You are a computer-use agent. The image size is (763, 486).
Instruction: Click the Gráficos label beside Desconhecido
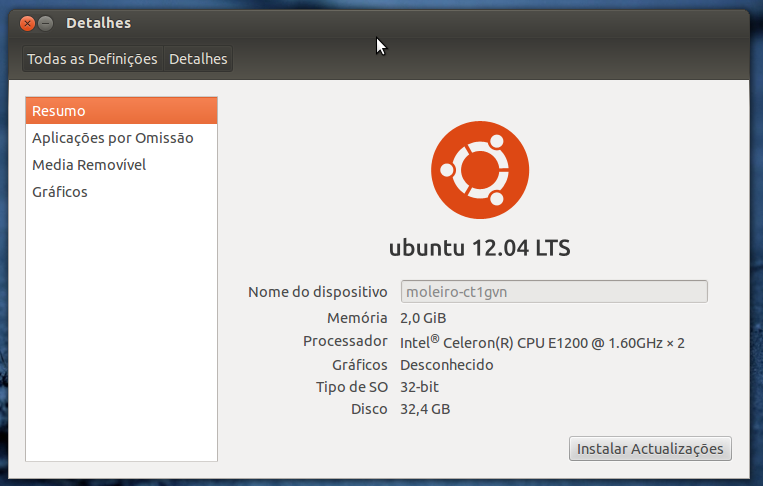[360, 365]
